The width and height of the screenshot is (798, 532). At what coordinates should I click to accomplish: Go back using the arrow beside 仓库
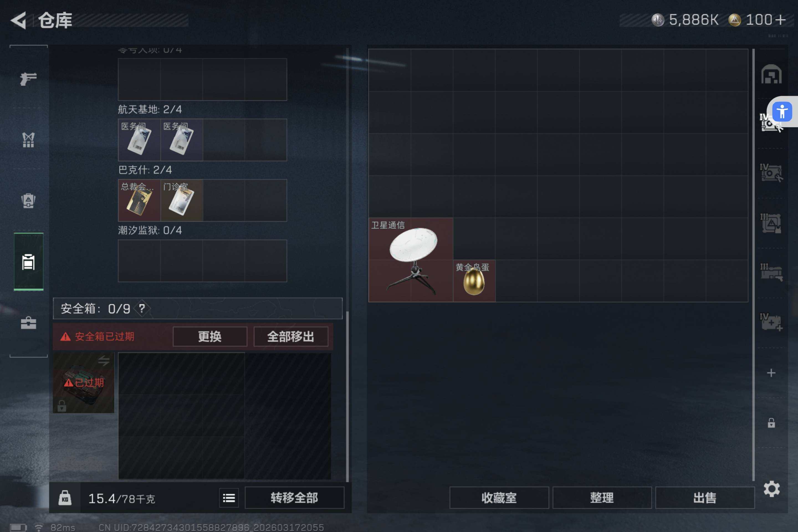(x=19, y=20)
